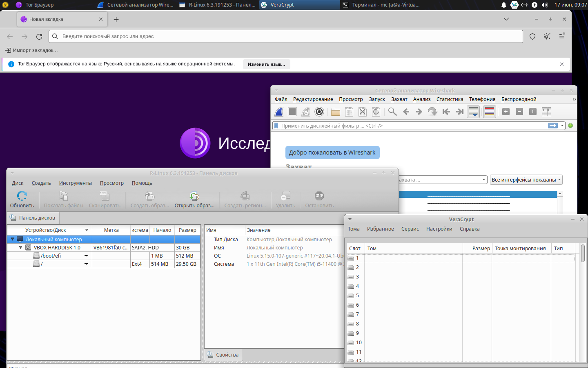Collapse the Локальный компьютер tree node
This screenshot has height=368, width=588.
pos(12,239)
